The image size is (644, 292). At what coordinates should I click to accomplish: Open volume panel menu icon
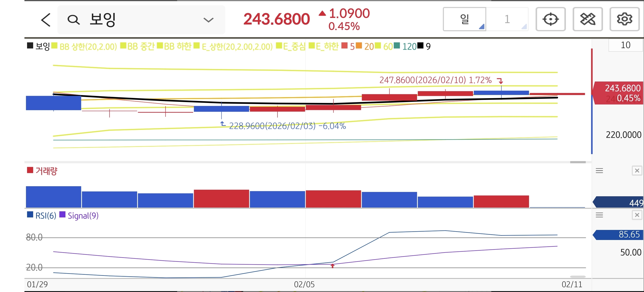tap(599, 171)
